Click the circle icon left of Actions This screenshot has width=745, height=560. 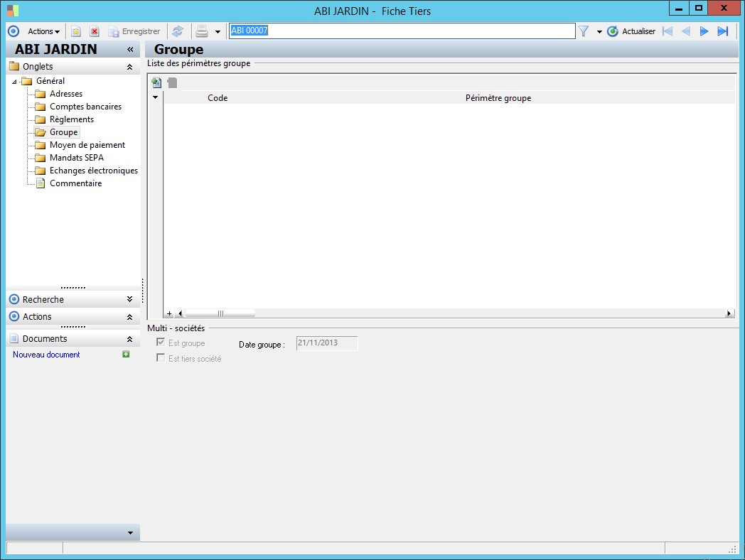coord(14,31)
